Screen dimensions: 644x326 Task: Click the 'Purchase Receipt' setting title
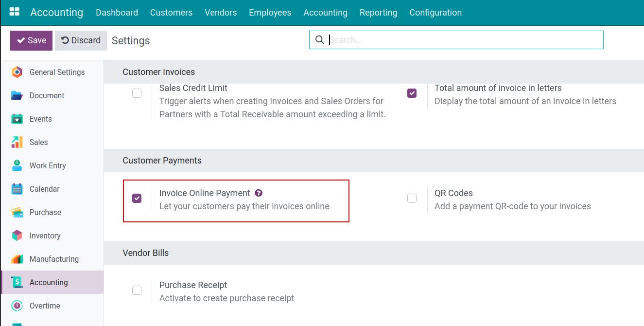click(193, 285)
